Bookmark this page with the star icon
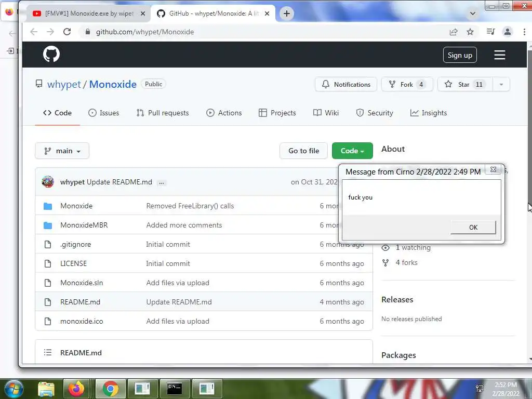 470,32
